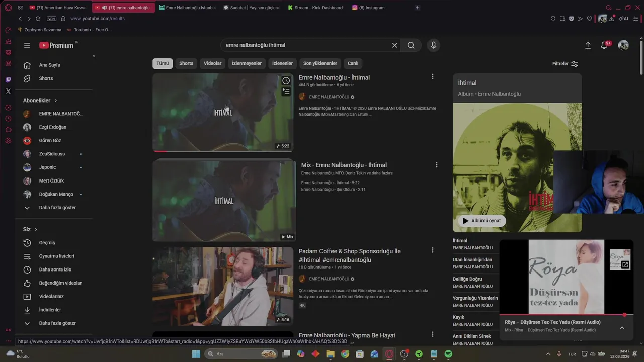The image size is (644, 362).
Task: Open GX Cleaner in Opera sidebar
Action: tap(8, 41)
